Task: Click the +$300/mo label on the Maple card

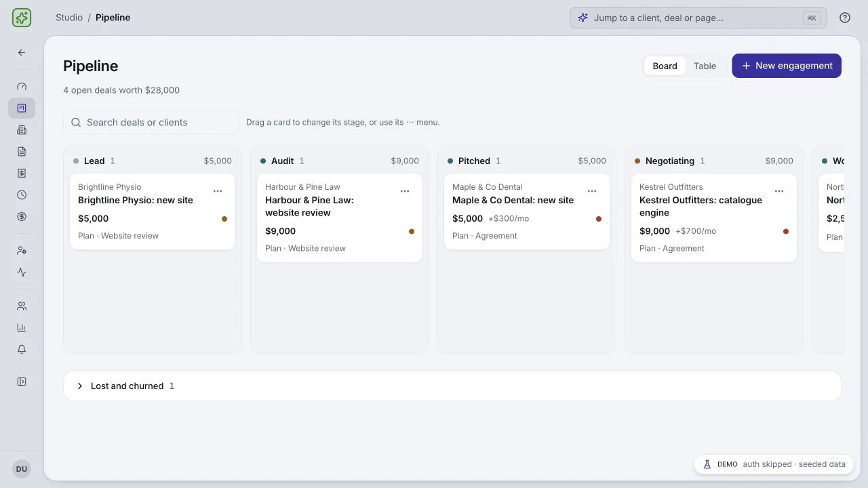Action: pos(509,219)
